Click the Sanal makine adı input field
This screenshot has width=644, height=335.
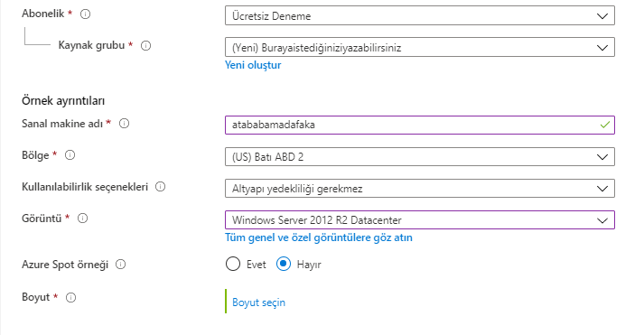pos(420,125)
